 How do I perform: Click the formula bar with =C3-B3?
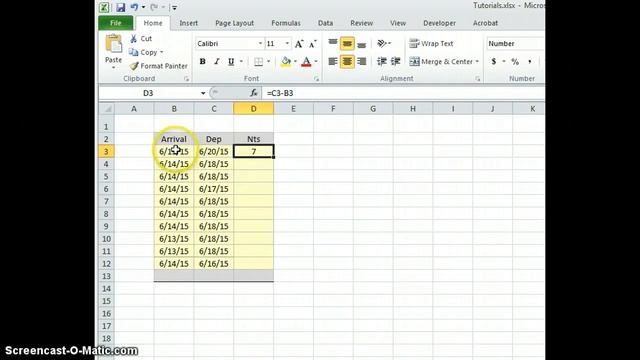404,93
